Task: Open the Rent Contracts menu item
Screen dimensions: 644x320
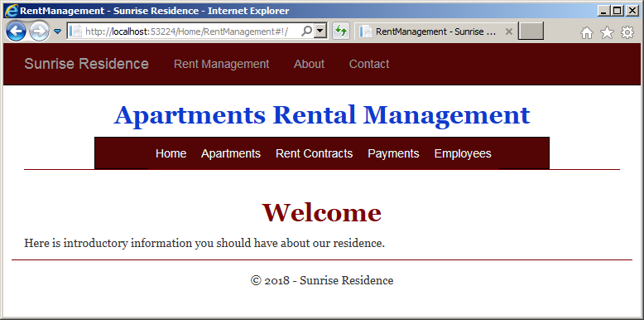Action: (315, 153)
